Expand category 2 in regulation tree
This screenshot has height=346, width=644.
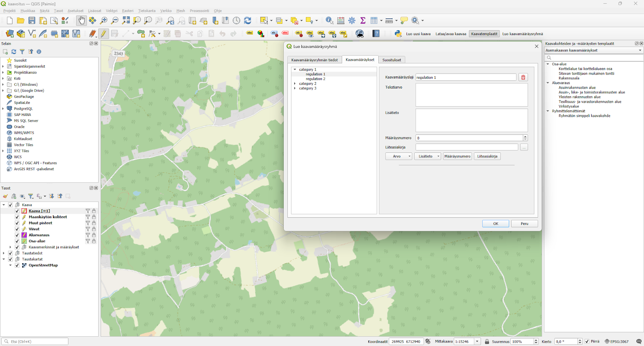point(295,84)
